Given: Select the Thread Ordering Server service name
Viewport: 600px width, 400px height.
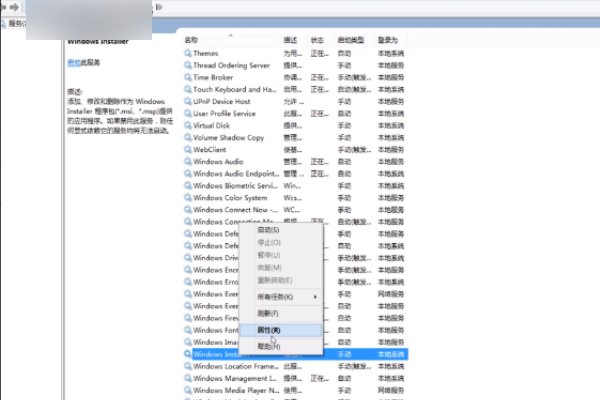Looking at the screenshot, I should 232,65.
